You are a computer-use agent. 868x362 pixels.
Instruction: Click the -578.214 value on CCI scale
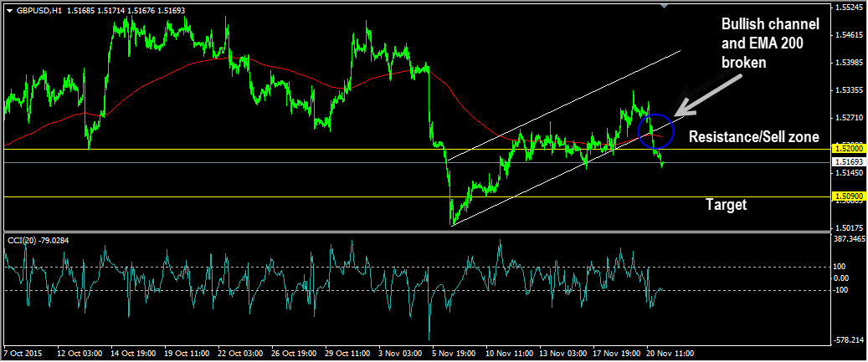850,340
